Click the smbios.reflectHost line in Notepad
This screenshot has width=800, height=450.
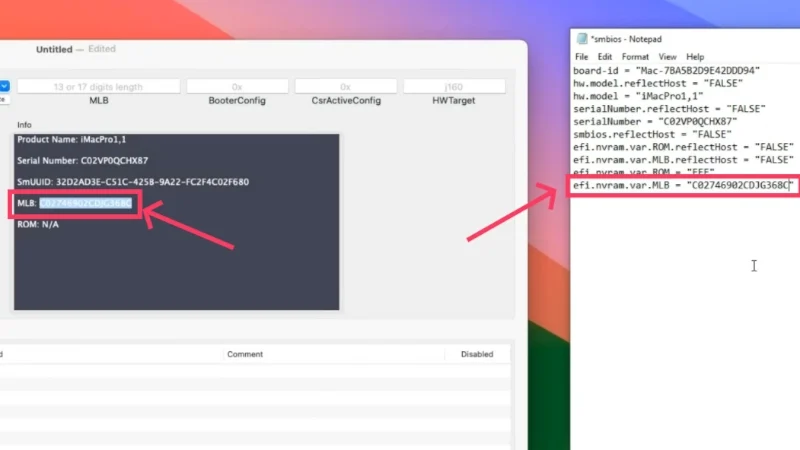pyautogui.click(x=652, y=134)
